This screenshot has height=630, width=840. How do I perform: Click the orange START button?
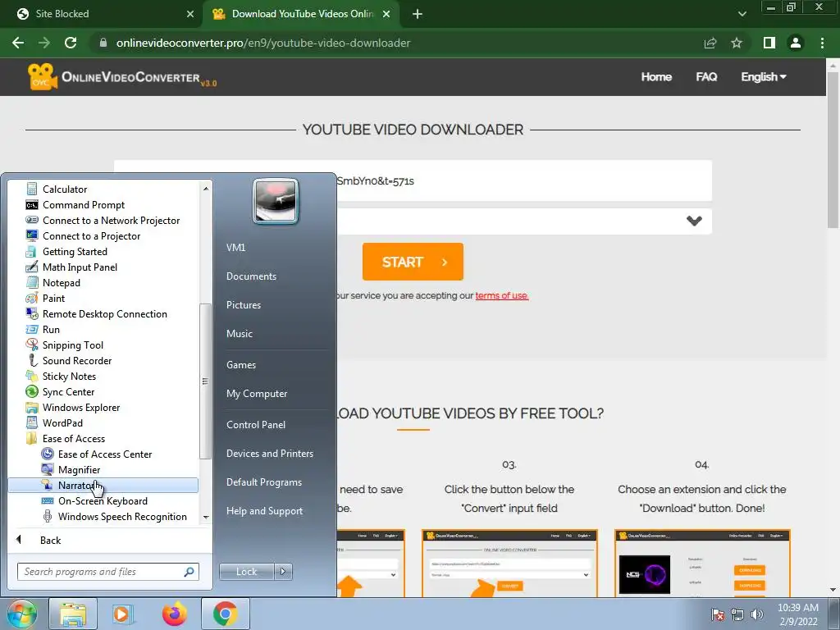pyautogui.click(x=413, y=262)
